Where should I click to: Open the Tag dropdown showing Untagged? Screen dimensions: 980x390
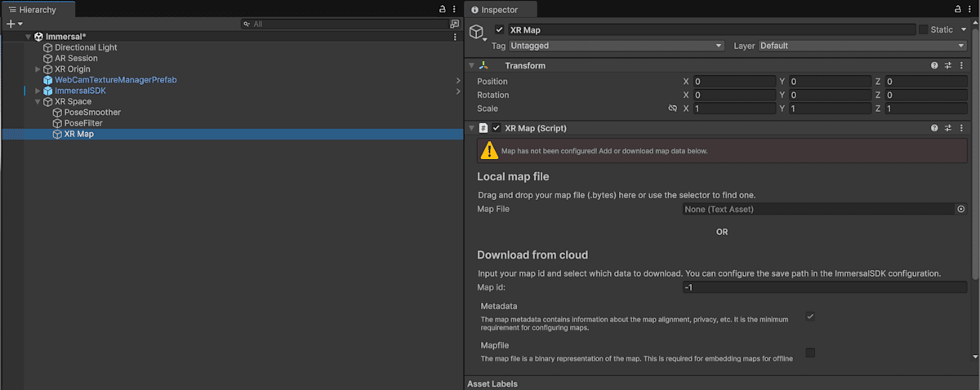tap(617, 46)
